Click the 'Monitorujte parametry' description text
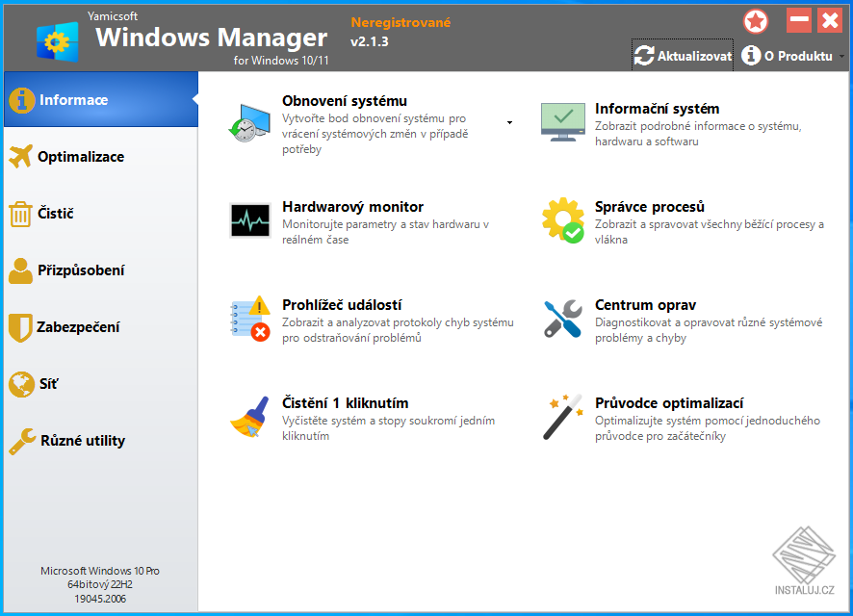 pyautogui.click(x=385, y=232)
